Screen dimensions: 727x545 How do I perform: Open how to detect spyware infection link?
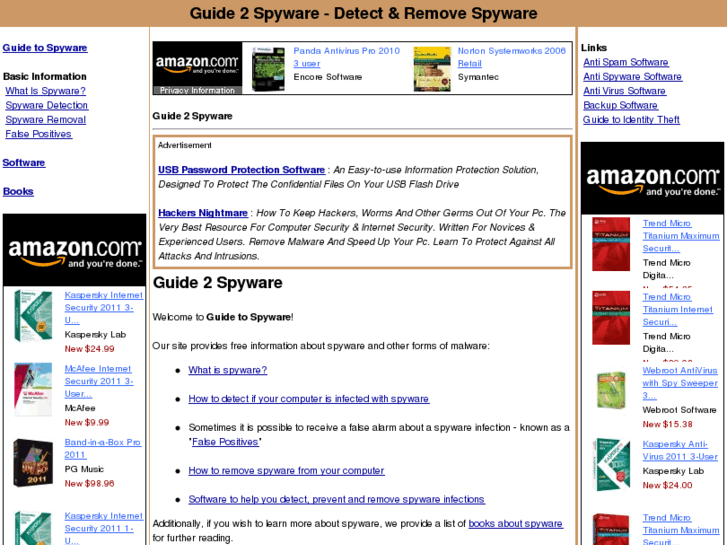(x=309, y=399)
